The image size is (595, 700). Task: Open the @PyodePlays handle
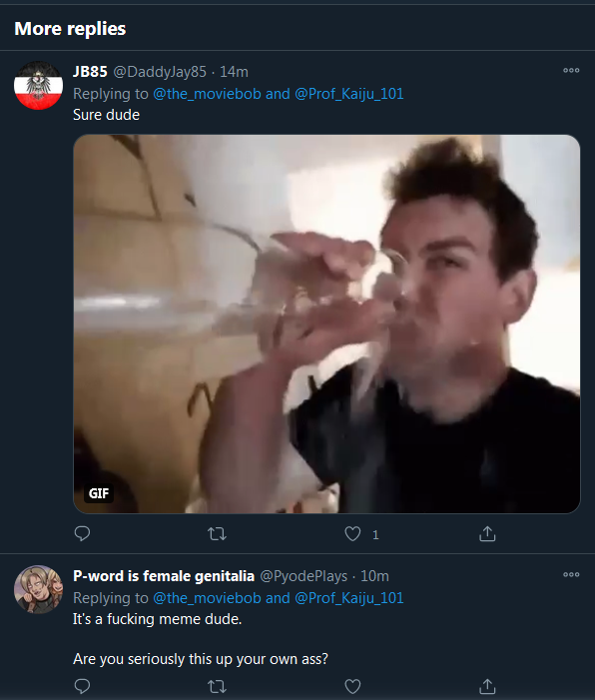click(303, 576)
